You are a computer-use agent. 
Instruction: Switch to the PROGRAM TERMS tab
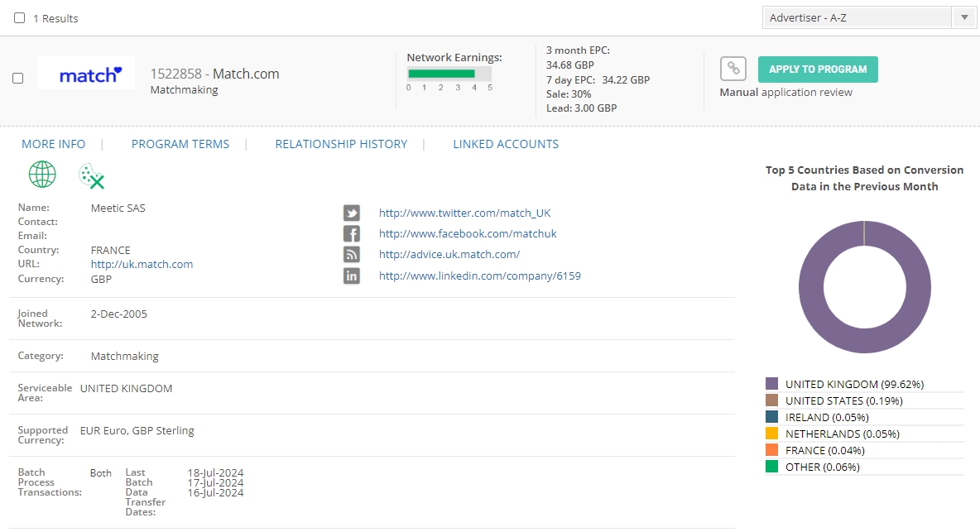click(180, 144)
